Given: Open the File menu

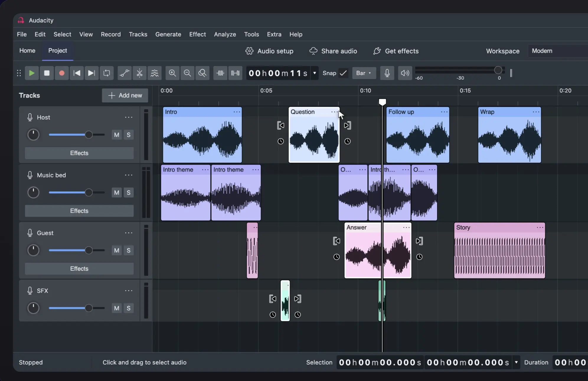Looking at the screenshot, I should 22,35.
